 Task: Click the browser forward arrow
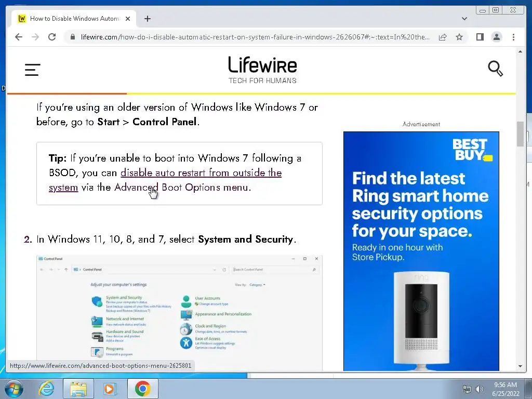click(x=35, y=37)
